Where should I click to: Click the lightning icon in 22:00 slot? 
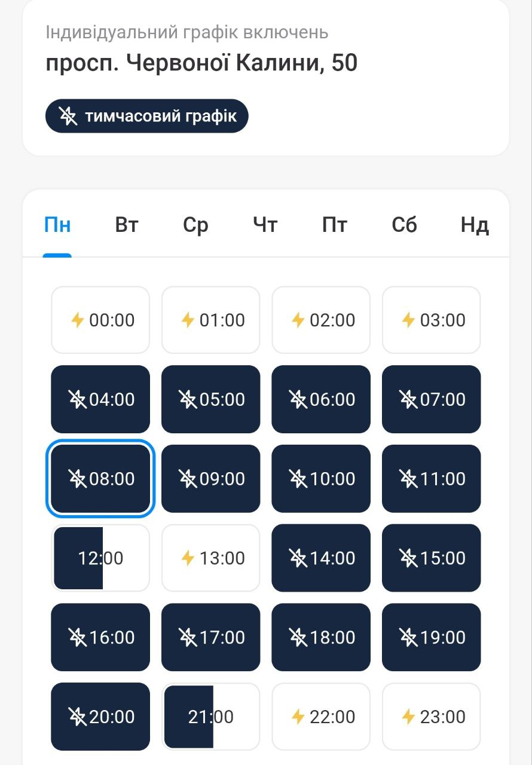(298, 717)
